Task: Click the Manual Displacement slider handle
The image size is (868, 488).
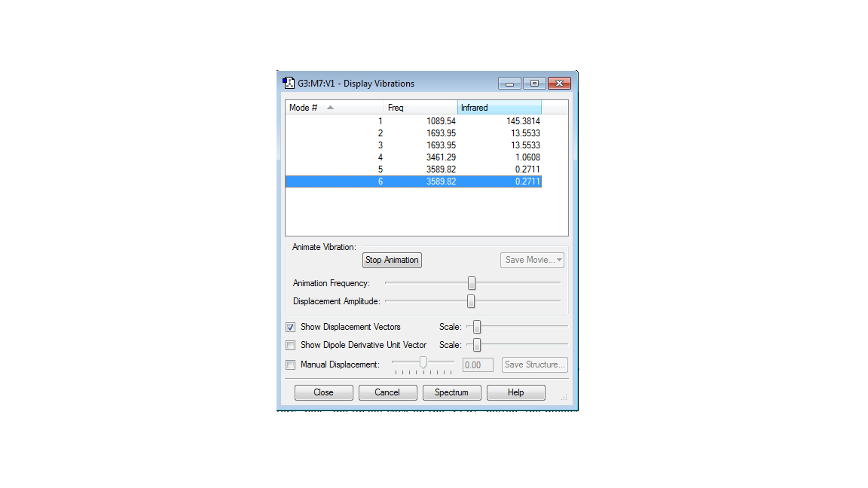Action: (423, 362)
